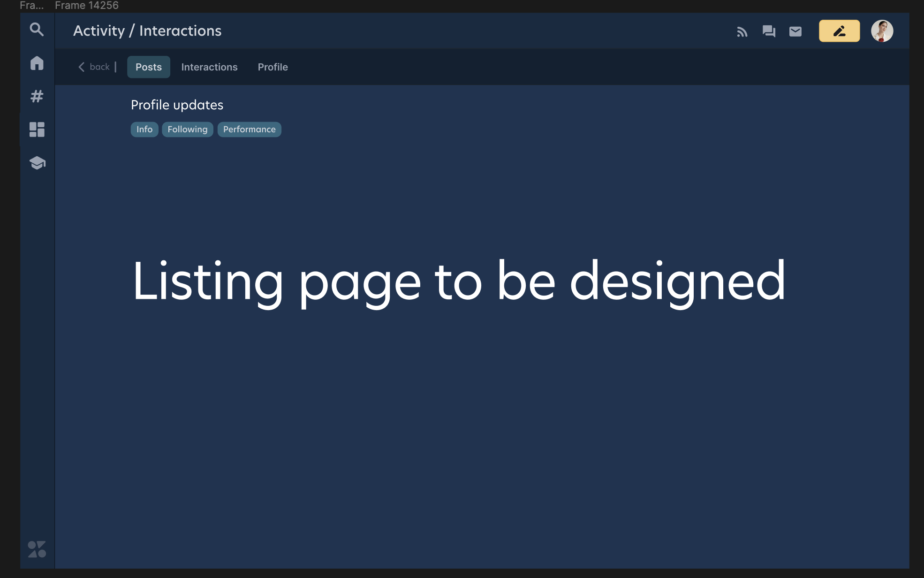
Task: Open the hashtag topics section
Action: (x=37, y=97)
